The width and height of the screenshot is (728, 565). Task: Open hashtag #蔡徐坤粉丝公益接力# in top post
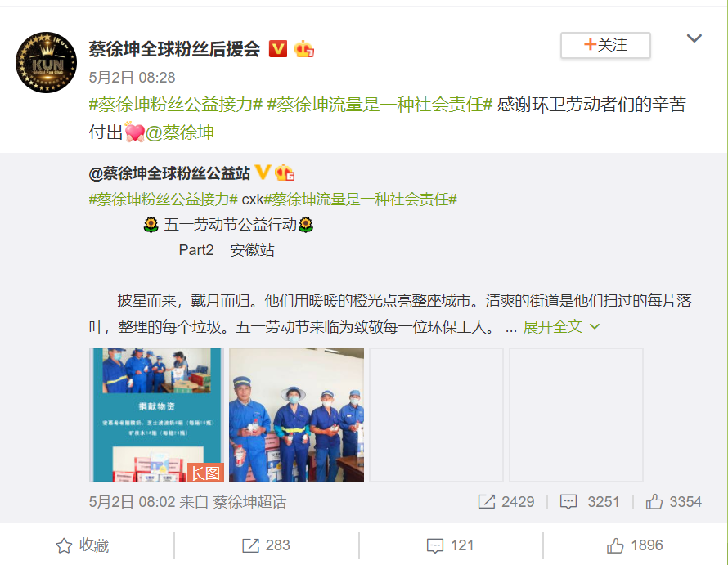(176, 105)
